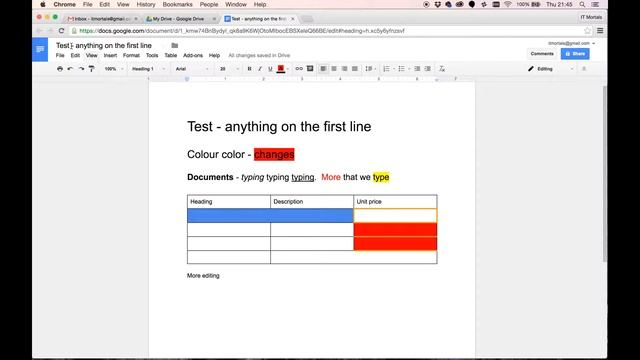Screen dimensions: 640x360
Task: Click the Decrease indent icon
Action: [x=417, y=69]
